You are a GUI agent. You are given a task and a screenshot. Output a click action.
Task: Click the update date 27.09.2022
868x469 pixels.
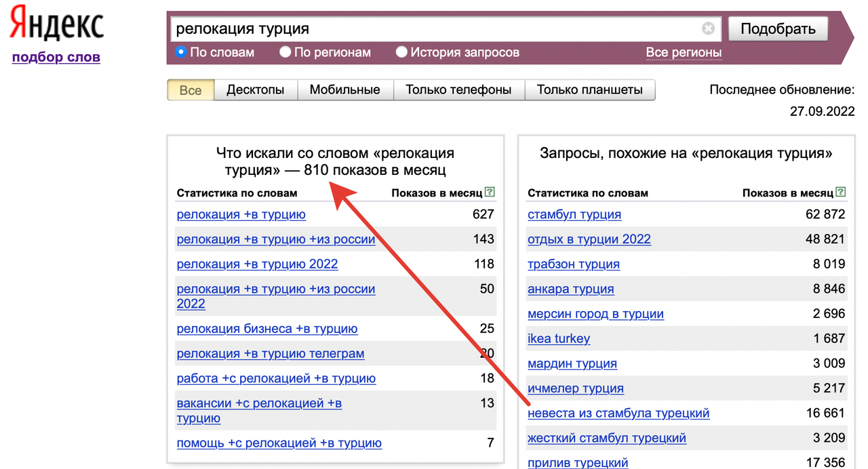click(x=822, y=111)
